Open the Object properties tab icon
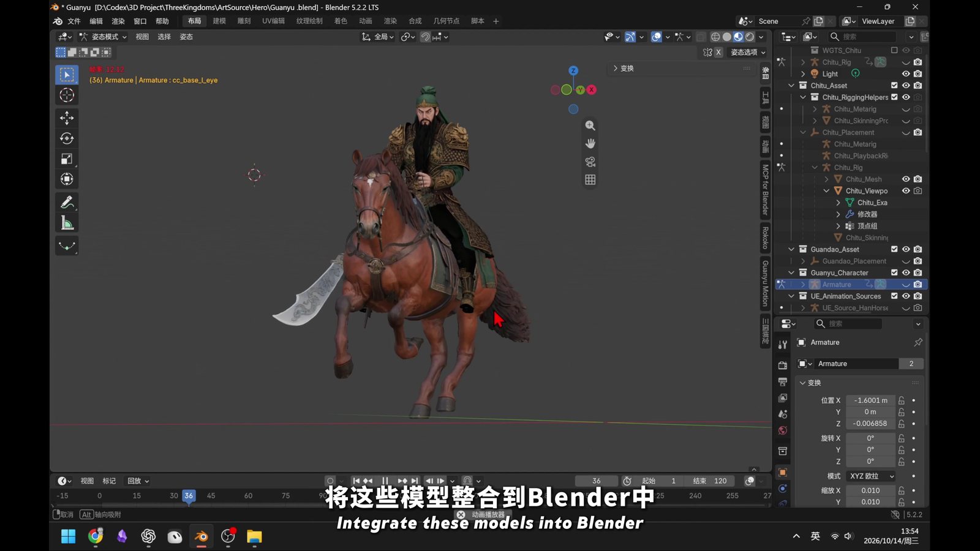Image resolution: width=980 pixels, height=551 pixels. pos(782,472)
